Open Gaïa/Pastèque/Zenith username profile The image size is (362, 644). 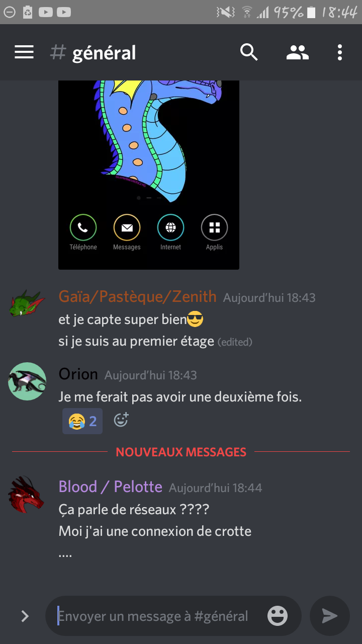(137, 296)
